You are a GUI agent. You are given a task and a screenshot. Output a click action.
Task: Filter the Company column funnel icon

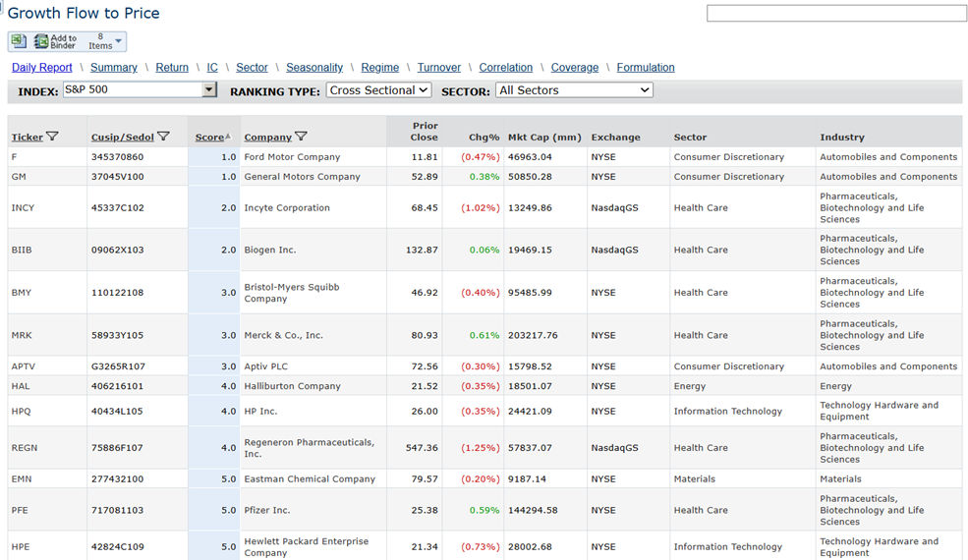pos(301,137)
